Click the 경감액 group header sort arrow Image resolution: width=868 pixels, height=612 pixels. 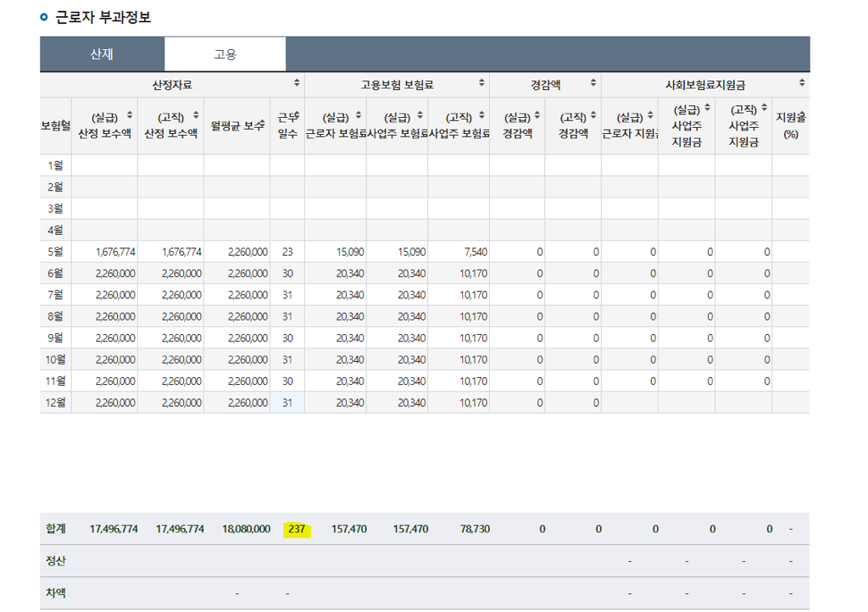point(593,83)
